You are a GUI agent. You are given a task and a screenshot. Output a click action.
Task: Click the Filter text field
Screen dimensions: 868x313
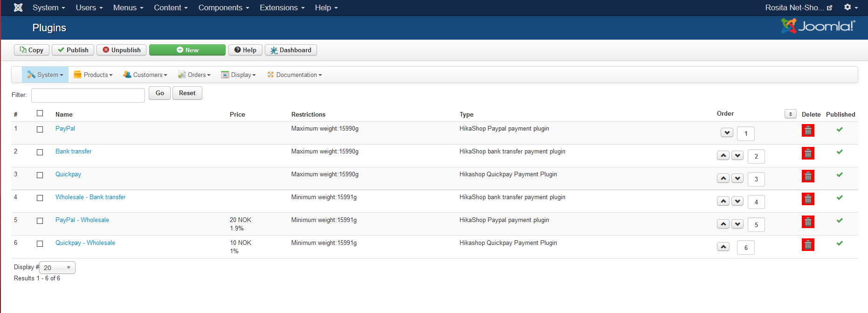pyautogui.click(x=88, y=95)
